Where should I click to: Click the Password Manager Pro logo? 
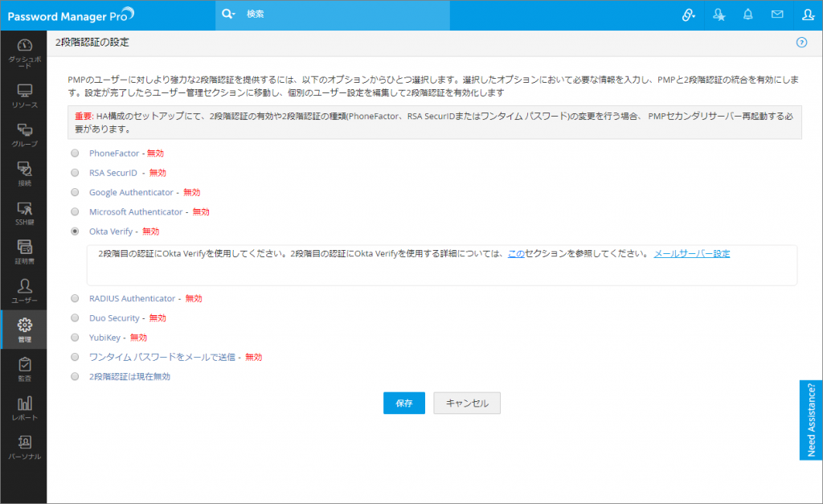71,15
